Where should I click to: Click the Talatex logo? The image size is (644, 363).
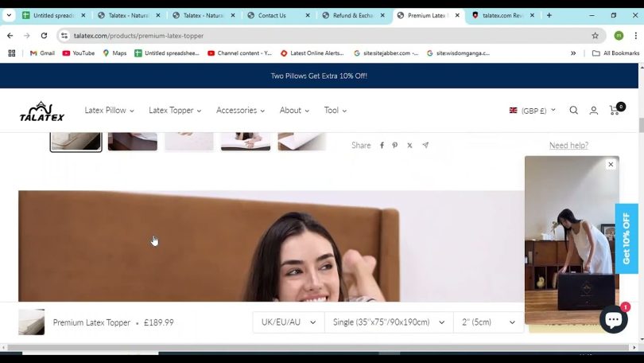coord(42,111)
